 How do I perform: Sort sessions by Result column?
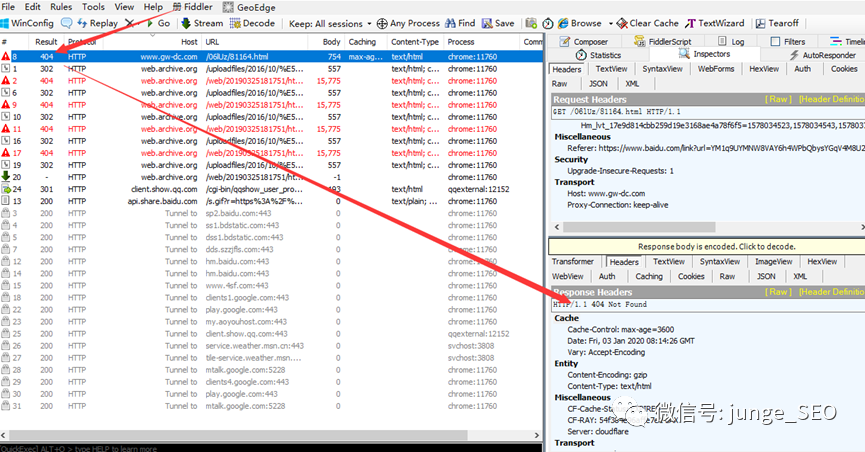pyautogui.click(x=46, y=41)
